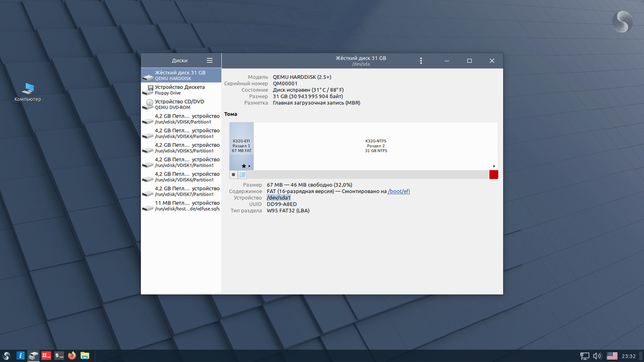The image size is (644, 362).
Task: Select the Floppy Drive device
Action: 181,90
